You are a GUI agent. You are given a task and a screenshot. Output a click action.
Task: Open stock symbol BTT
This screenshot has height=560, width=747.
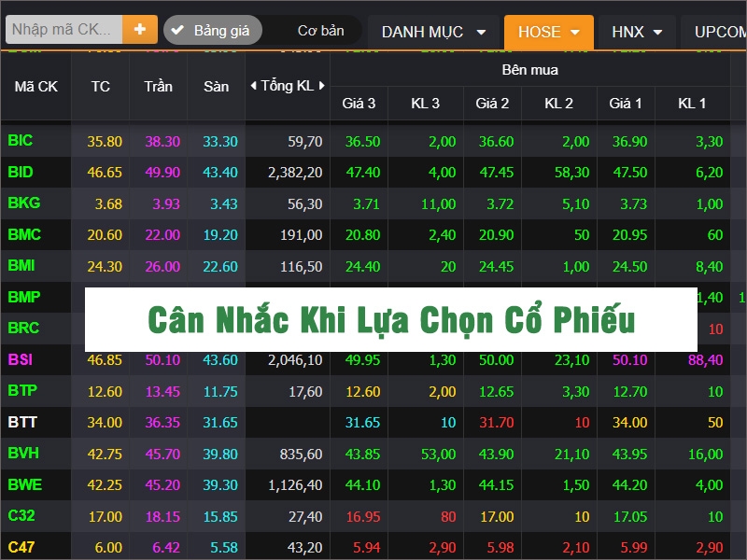coord(22,422)
